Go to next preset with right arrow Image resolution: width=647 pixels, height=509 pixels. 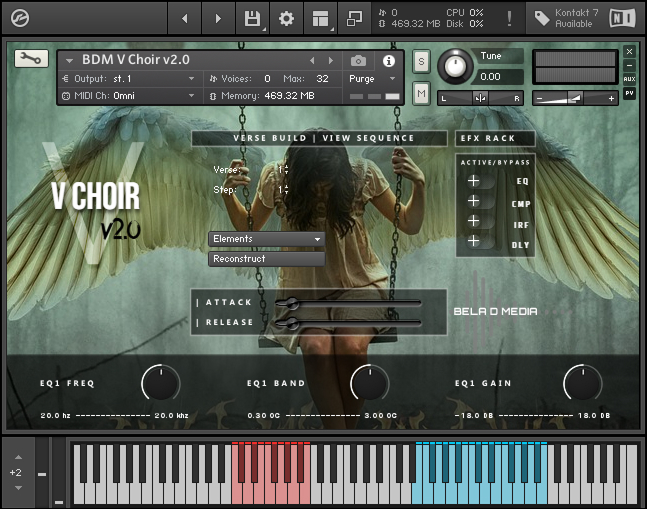click(218, 18)
